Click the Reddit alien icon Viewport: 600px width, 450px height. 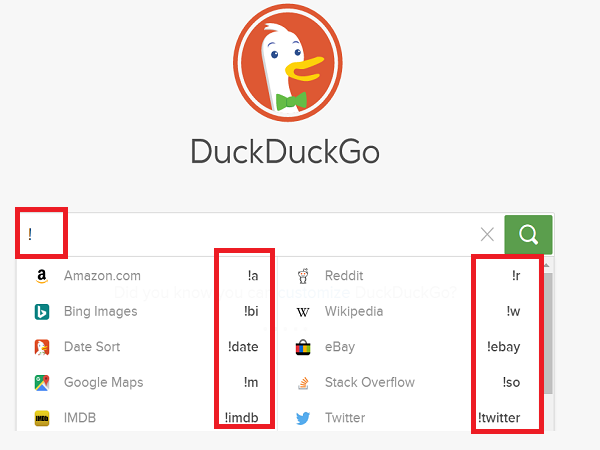(303, 276)
